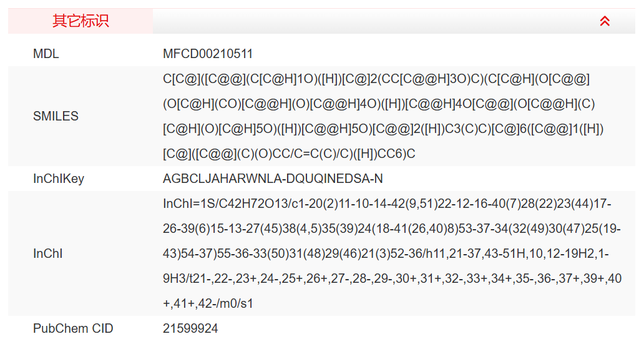Click the third line of the InChI string
Screen dimensions: 644x344
pos(391,254)
